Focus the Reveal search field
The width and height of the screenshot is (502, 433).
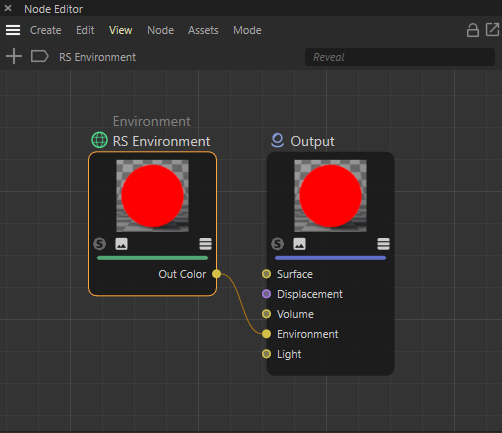[x=400, y=57]
